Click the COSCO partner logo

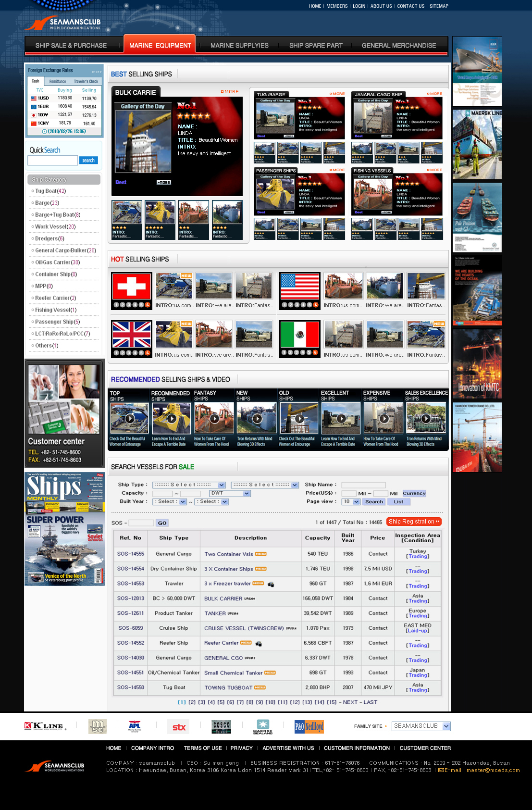click(x=221, y=726)
